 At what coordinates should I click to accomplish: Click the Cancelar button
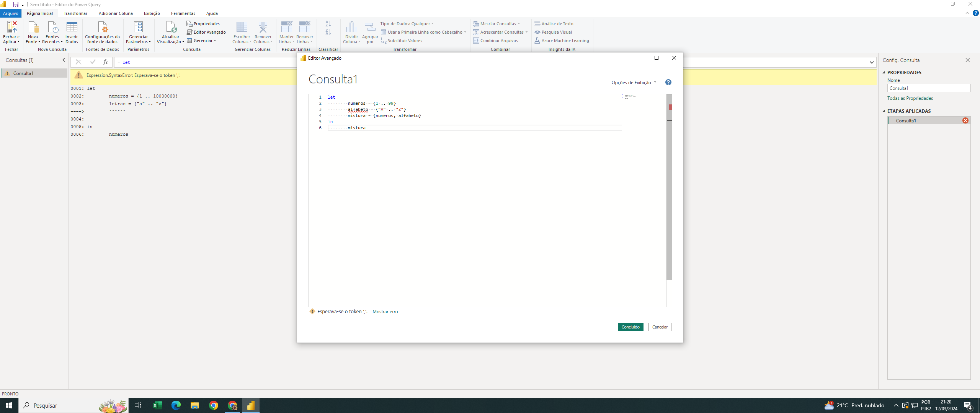pos(660,327)
